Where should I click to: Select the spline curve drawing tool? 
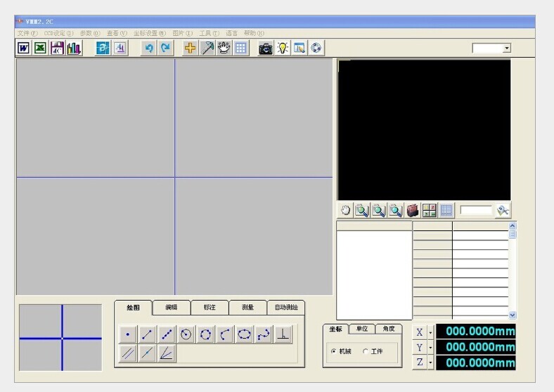pyautogui.click(x=264, y=334)
